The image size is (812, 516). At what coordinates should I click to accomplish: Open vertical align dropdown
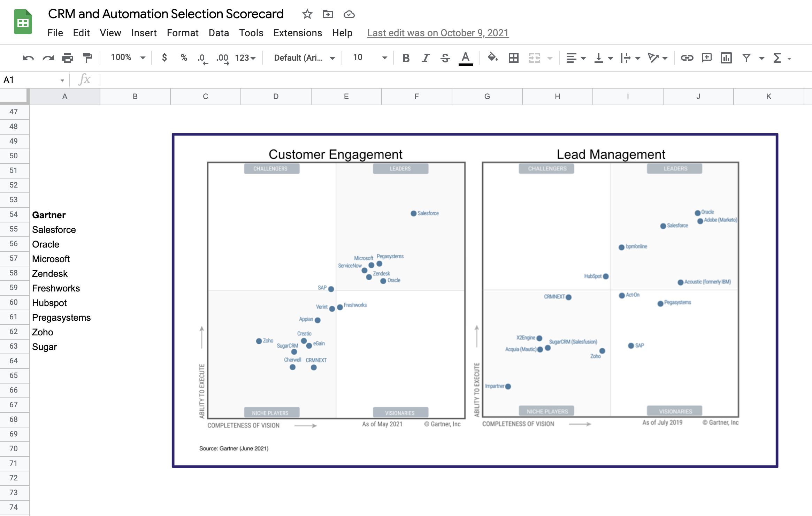point(603,58)
